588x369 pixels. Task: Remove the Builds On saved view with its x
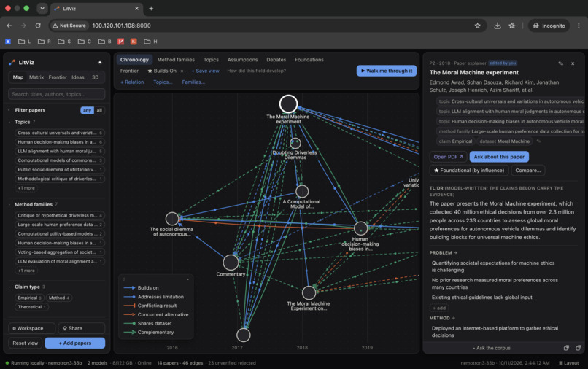[182, 71]
